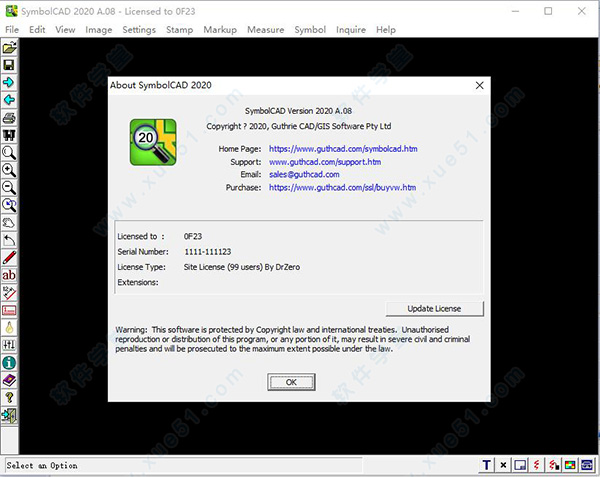Click the Exit door icon
Screen dimensions: 600x477
9,414
